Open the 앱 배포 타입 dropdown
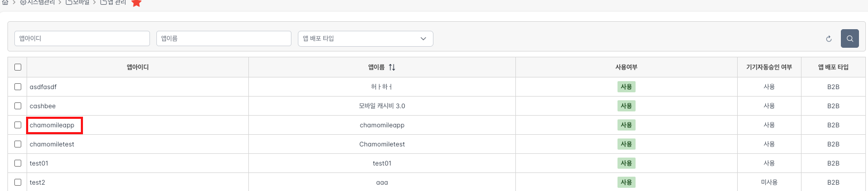The image size is (868, 191). point(365,39)
